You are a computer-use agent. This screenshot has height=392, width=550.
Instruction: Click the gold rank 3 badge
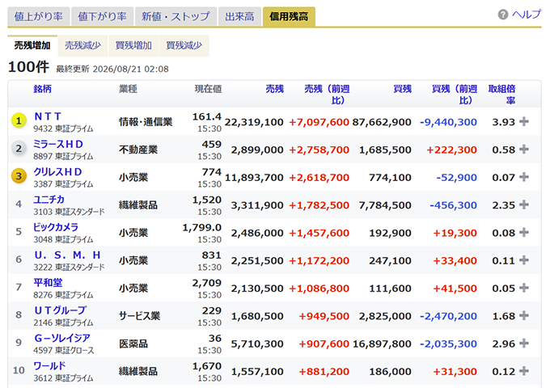[19, 176]
